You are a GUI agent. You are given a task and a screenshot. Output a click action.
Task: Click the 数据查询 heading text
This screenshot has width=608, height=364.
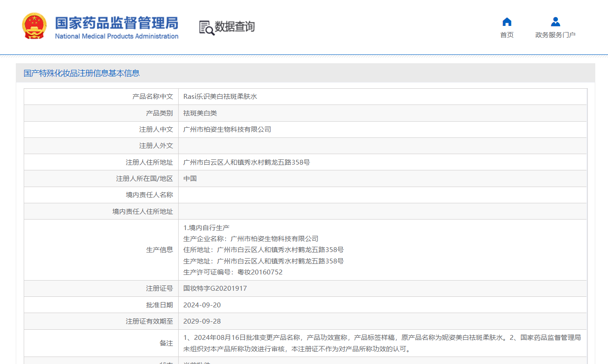(234, 27)
